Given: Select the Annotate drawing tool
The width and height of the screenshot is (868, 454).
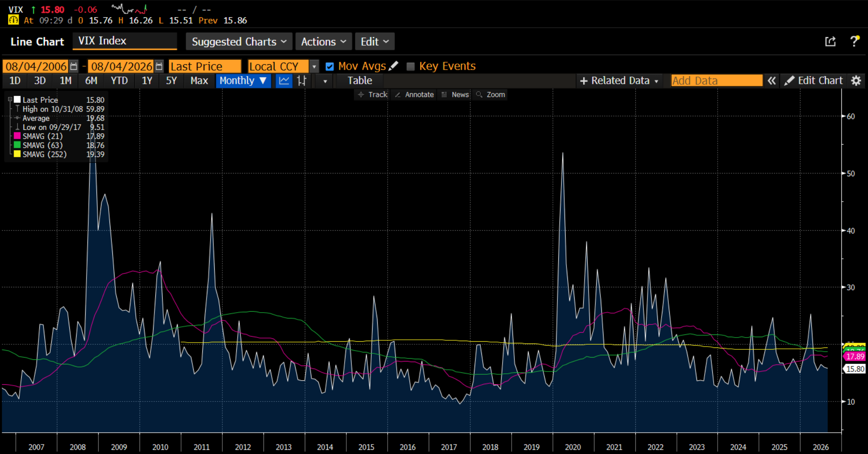Looking at the screenshot, I should pyautogui.click(x=414, y=95).
